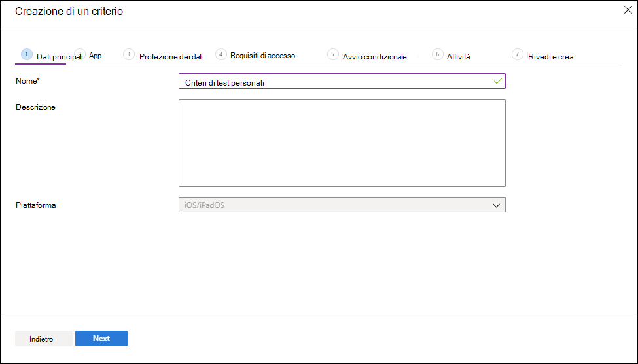Click the step 7 circle icon
The height and width of the screenshot is (364, 638).
[x=517, y=54]
